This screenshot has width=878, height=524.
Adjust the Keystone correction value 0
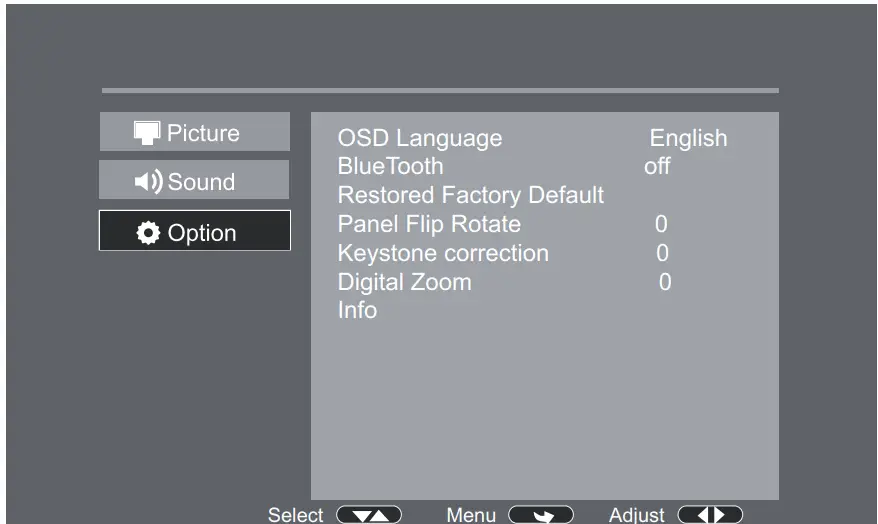click(x=662, y=253)
